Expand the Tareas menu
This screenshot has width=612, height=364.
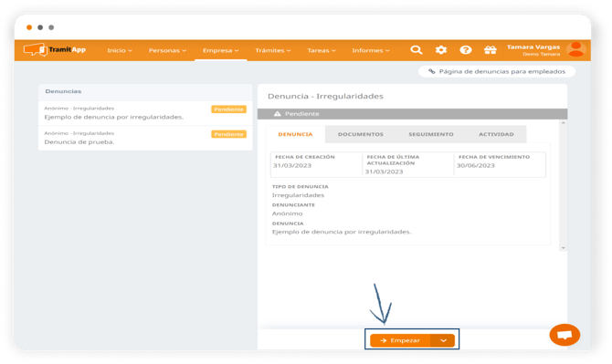pos(322,50)
